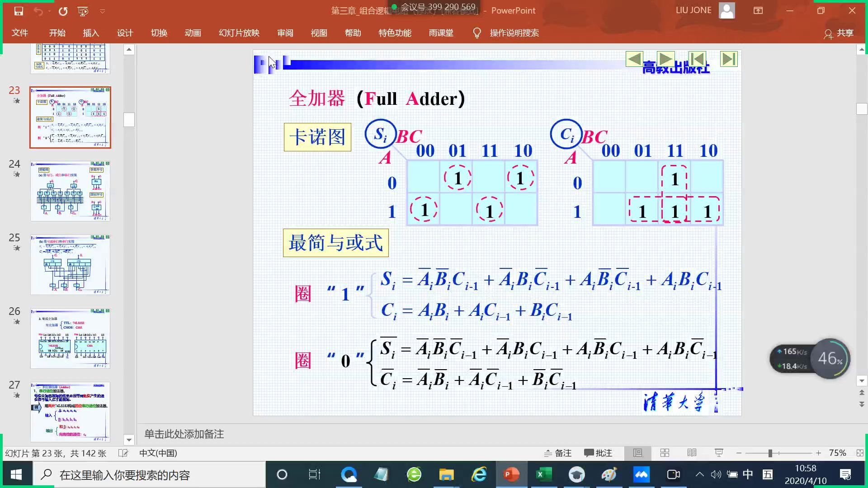Click the start slideshow quick access icon
Screen dimensions: 868x488
82,11
